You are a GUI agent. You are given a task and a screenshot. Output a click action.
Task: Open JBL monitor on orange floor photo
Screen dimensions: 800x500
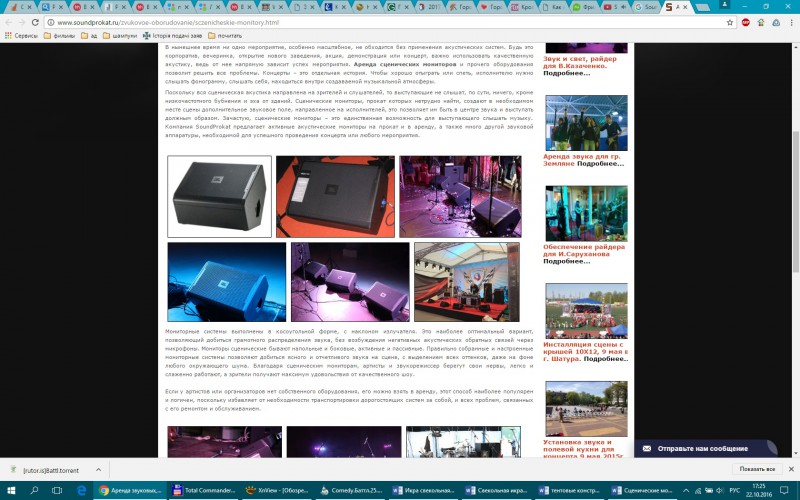click(335, 196)
